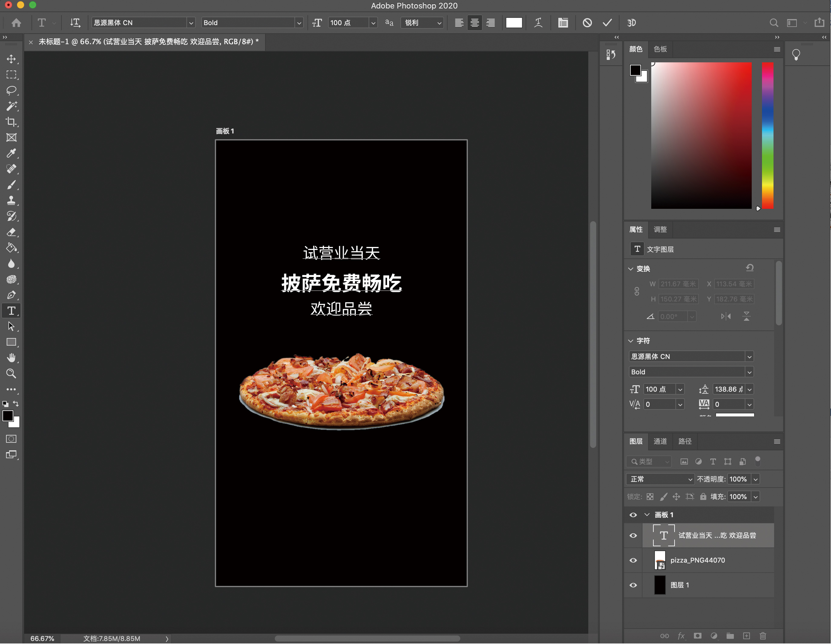831x644 pixels.
Task: Switch to the 通道 tab
Action: tap(660, 441)
